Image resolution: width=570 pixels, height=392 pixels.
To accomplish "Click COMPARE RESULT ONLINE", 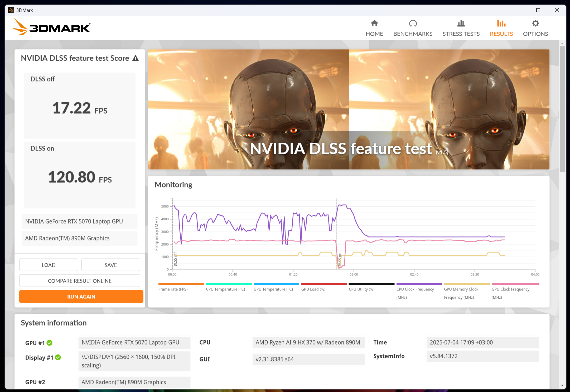I will point(80,281).
